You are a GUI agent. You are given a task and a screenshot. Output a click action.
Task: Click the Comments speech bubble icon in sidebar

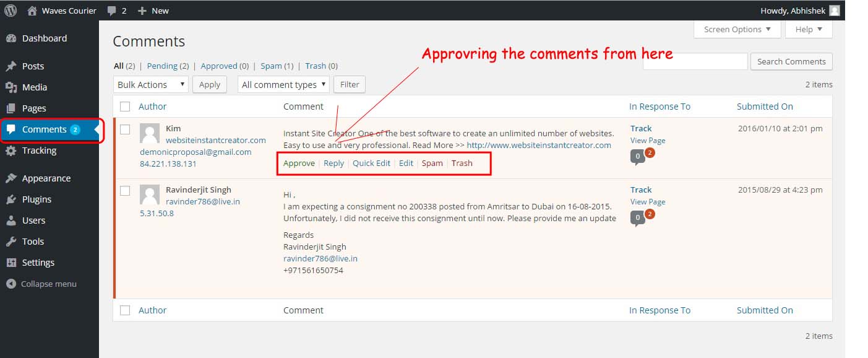11,129
